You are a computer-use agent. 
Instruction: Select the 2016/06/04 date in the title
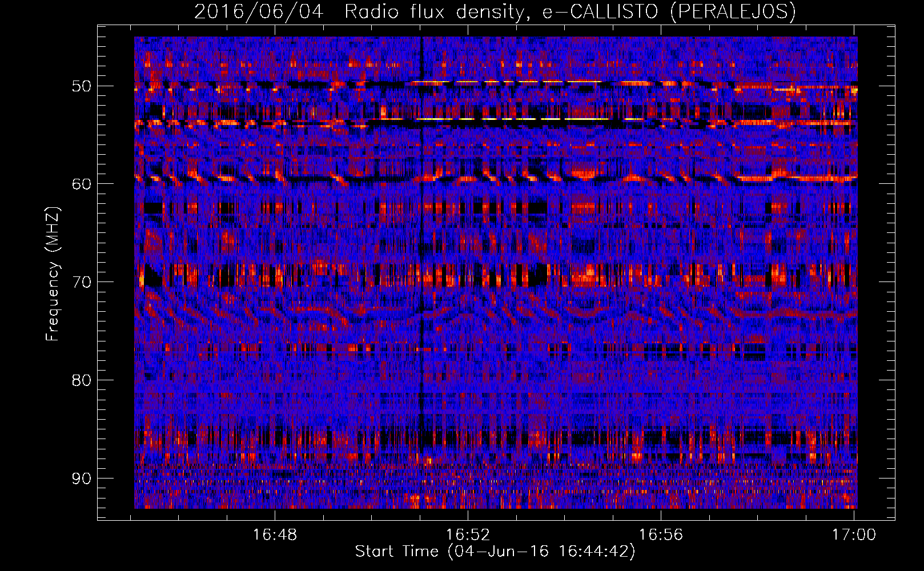tap(259, 12)
